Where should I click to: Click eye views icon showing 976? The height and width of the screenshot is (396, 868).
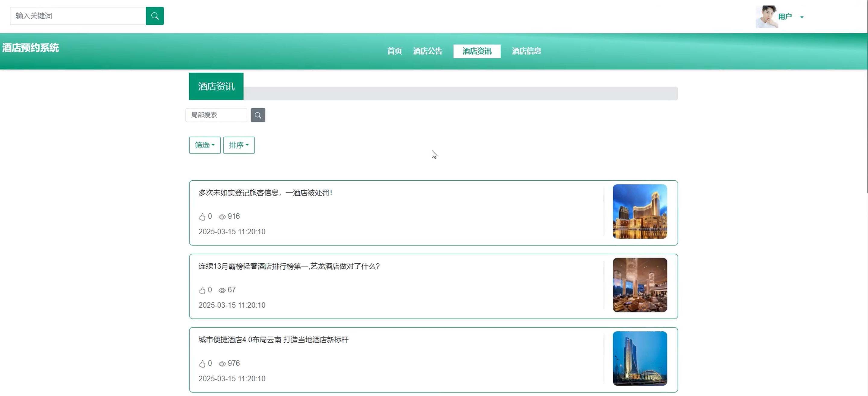pos(222,364)
